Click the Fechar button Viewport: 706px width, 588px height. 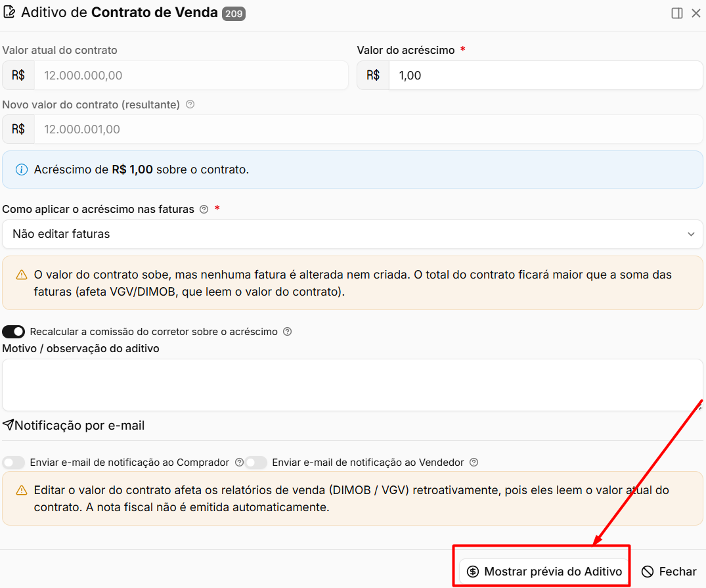coord(669,572)
